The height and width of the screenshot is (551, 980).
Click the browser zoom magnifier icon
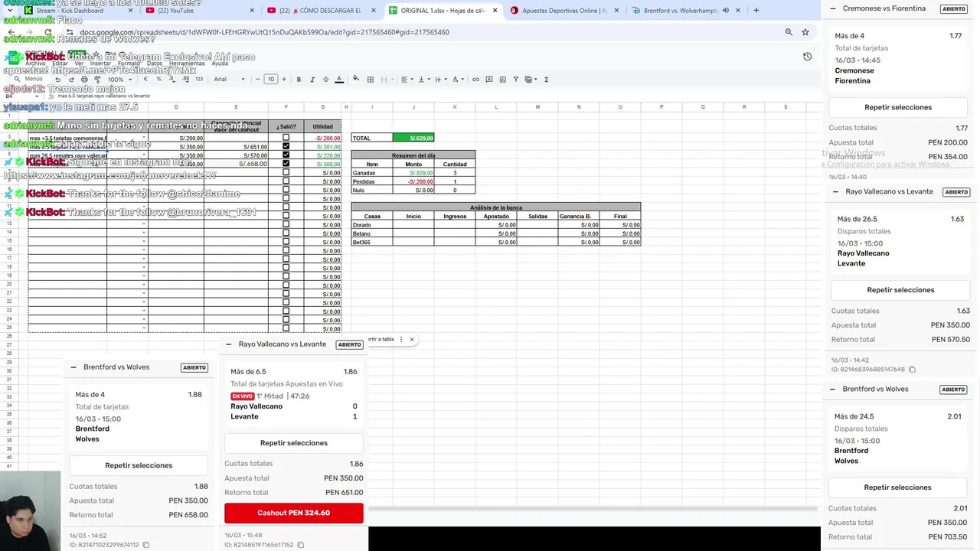click(789, 32)
